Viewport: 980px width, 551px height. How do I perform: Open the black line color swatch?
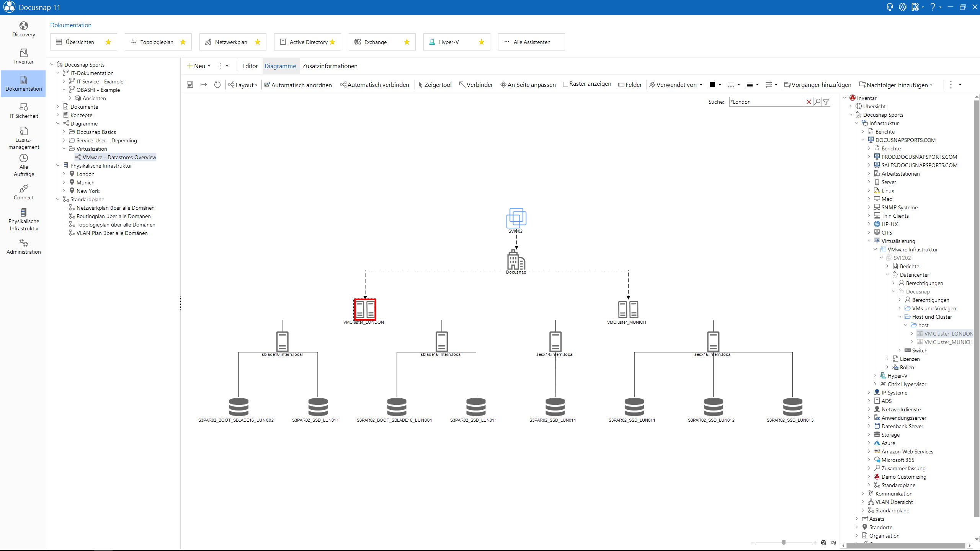(712, 85)
